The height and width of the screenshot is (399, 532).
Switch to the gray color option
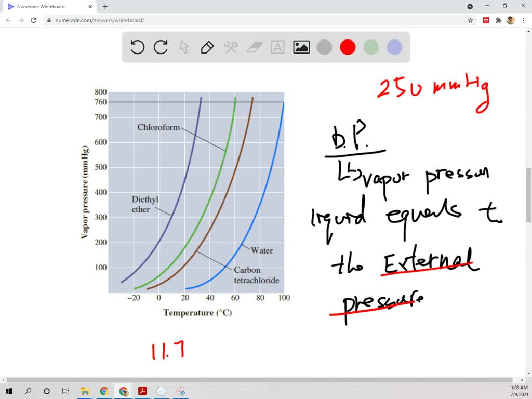tap(324, 47)
